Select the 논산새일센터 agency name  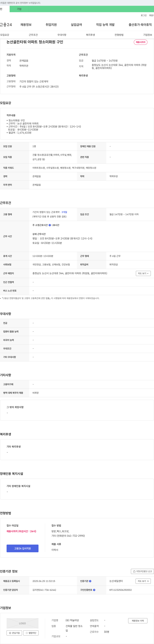[x=116, y=581]
